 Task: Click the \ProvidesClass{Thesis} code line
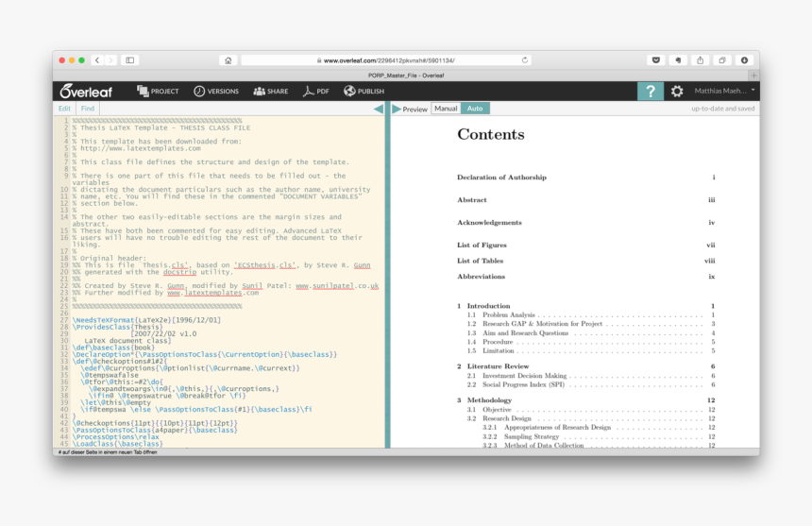(x=118, y=327)
